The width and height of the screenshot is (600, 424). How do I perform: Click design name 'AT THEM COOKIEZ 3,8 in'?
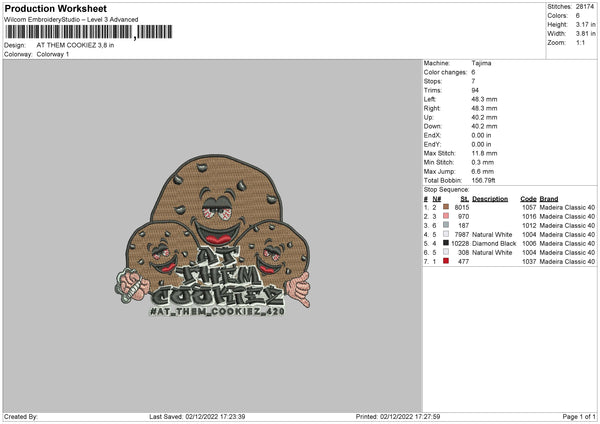click(x=75, y=45)
